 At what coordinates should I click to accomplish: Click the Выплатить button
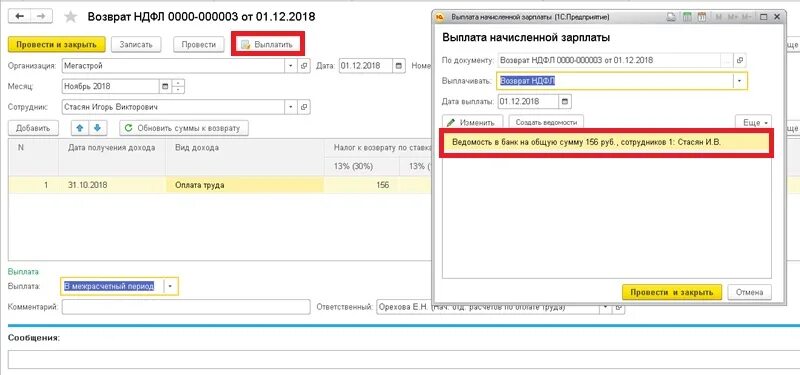tap(268, 44)
